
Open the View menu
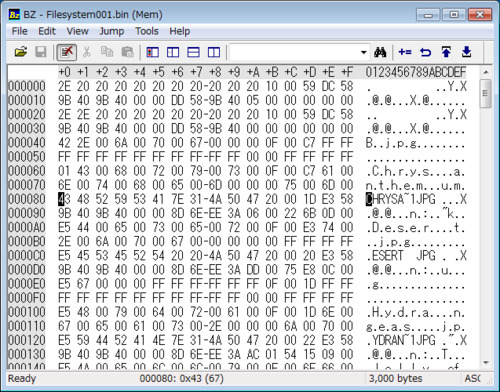pos(77,31)
